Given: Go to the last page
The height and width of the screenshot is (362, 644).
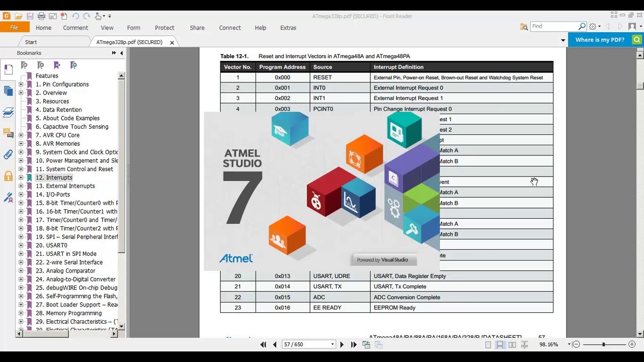Looking at the screenshot, I should click(x=354, y=344).
